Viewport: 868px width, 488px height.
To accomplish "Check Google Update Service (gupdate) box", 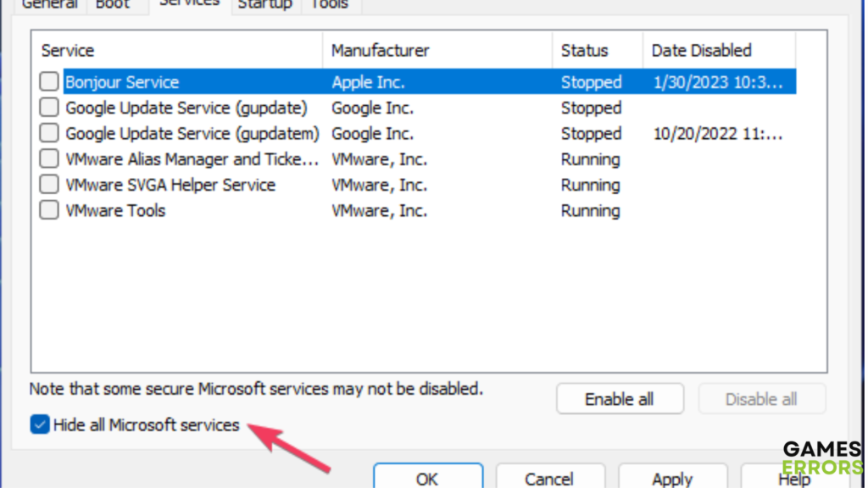I will (50, 108).
